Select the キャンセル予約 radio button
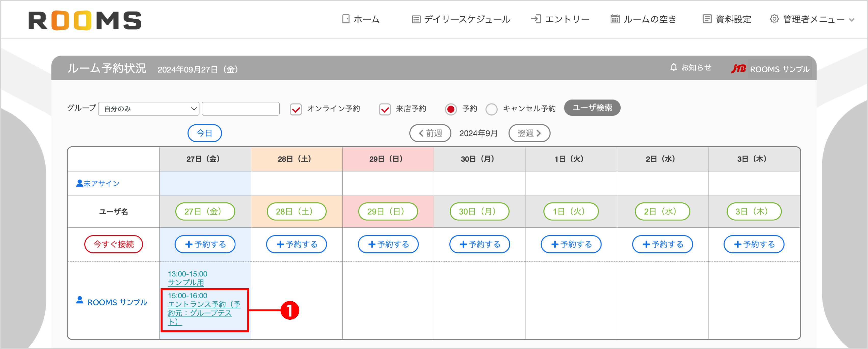 [492, 109]
